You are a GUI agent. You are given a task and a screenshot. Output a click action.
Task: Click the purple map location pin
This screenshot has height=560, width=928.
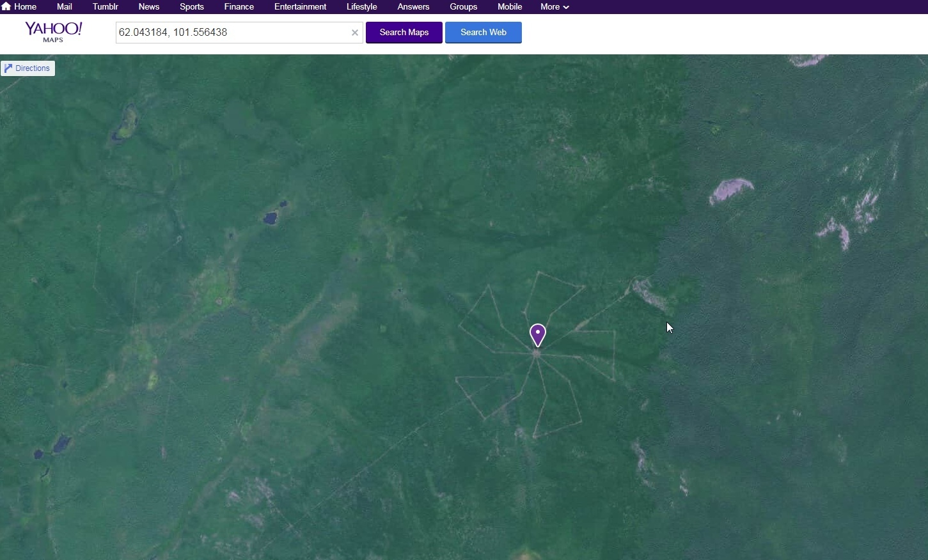click(538, 334)
